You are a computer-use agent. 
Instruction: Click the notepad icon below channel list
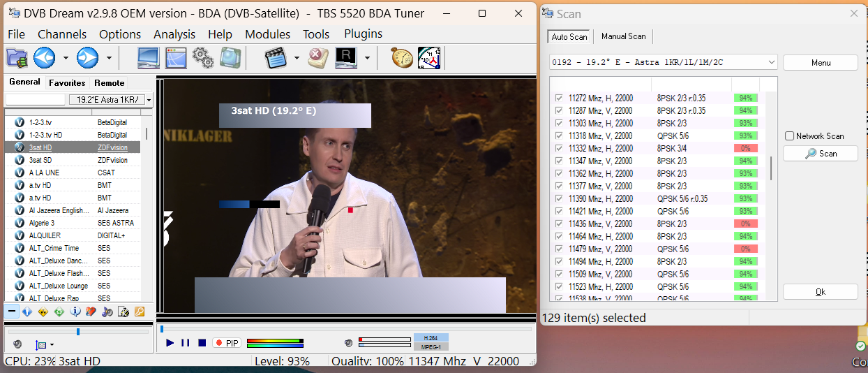click(x=123, y=312)
